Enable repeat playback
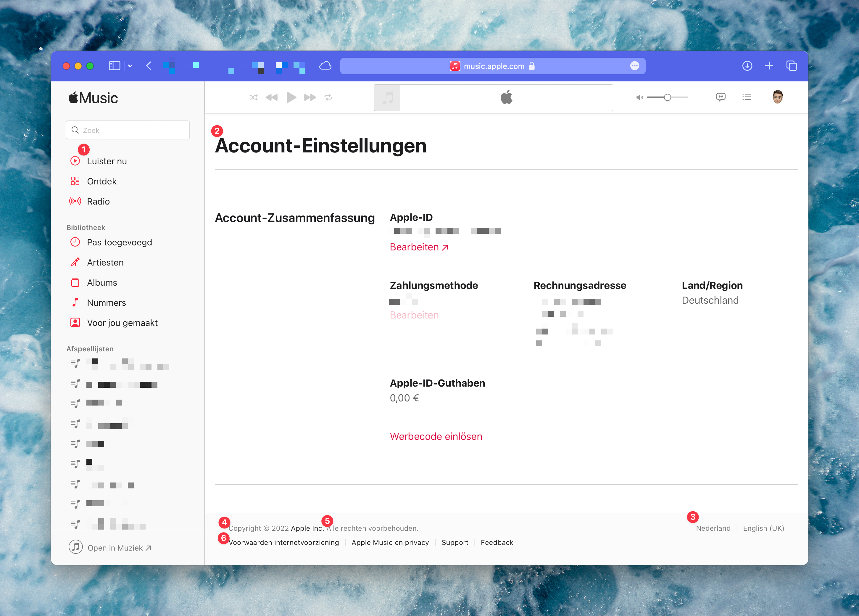859x616 pixels. coord(328,97)
